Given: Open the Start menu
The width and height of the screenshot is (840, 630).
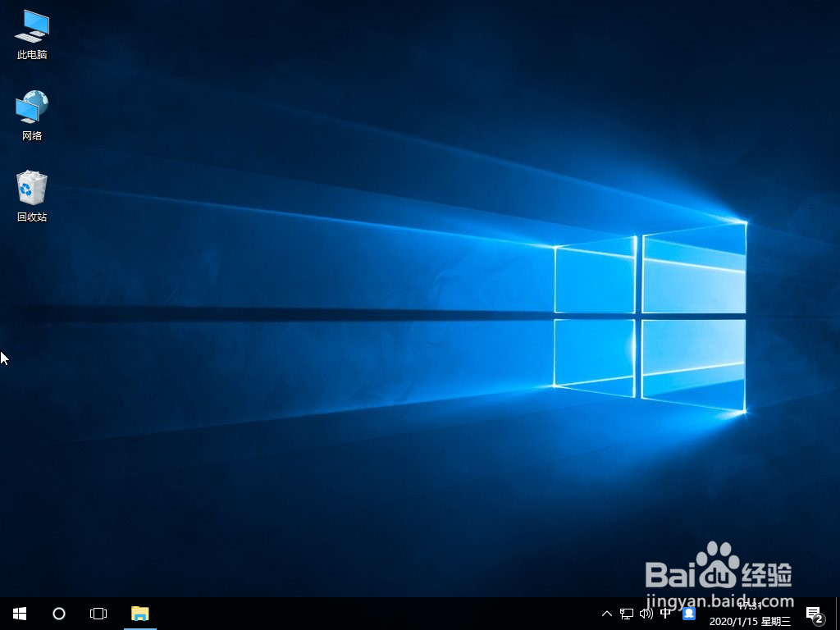Looking at the screenshot, I should (x=19, y=613).
